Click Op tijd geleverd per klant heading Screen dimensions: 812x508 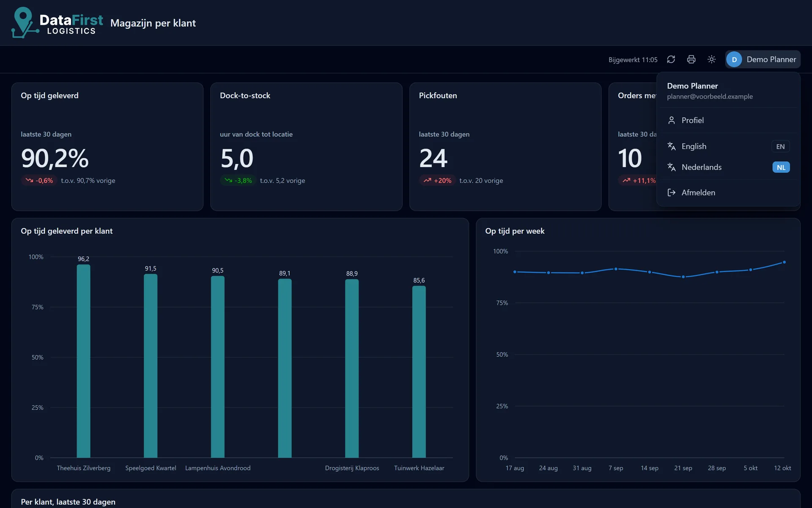(66, 231)
